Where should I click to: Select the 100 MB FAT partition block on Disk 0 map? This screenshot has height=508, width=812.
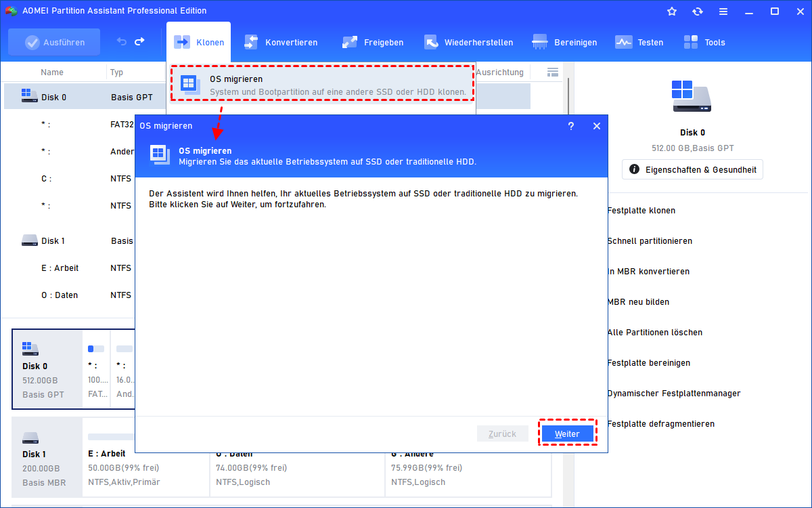coord(96,369)
